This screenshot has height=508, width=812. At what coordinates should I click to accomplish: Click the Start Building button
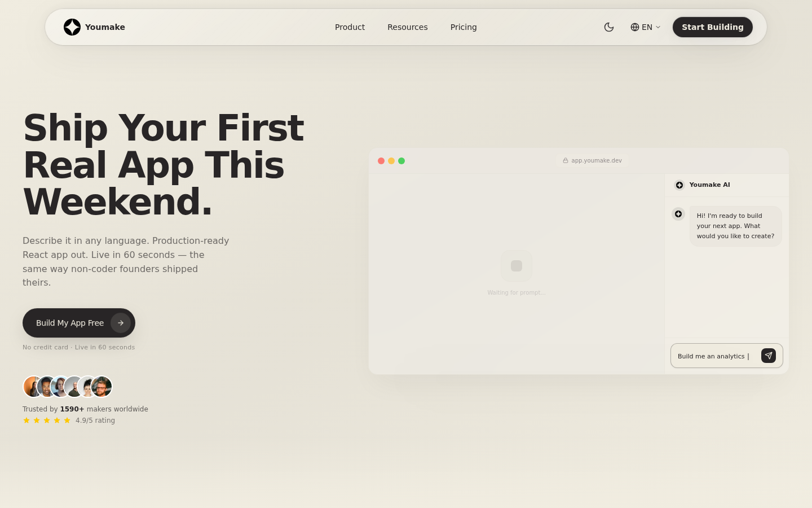pyautogui.click(x=713, y=27)
